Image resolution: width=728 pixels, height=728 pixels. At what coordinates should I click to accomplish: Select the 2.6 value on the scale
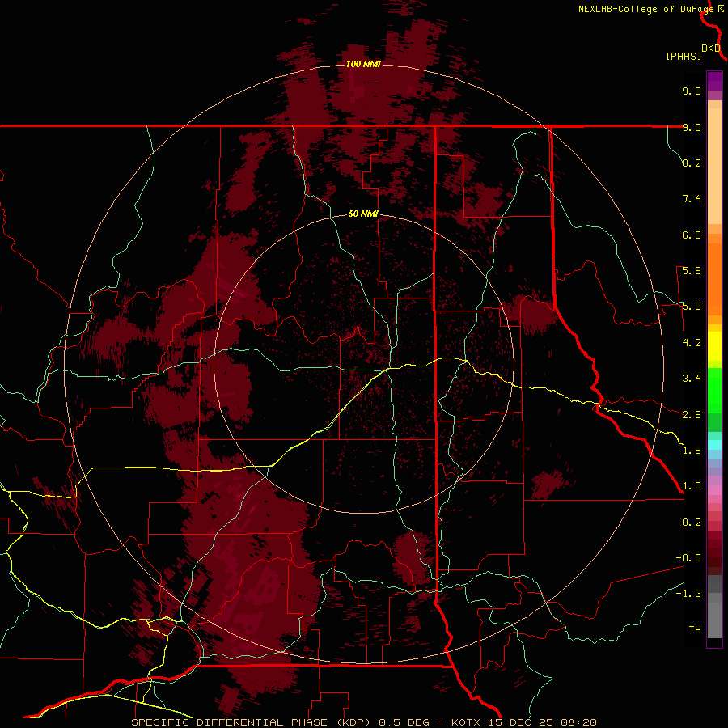point(692,415)
